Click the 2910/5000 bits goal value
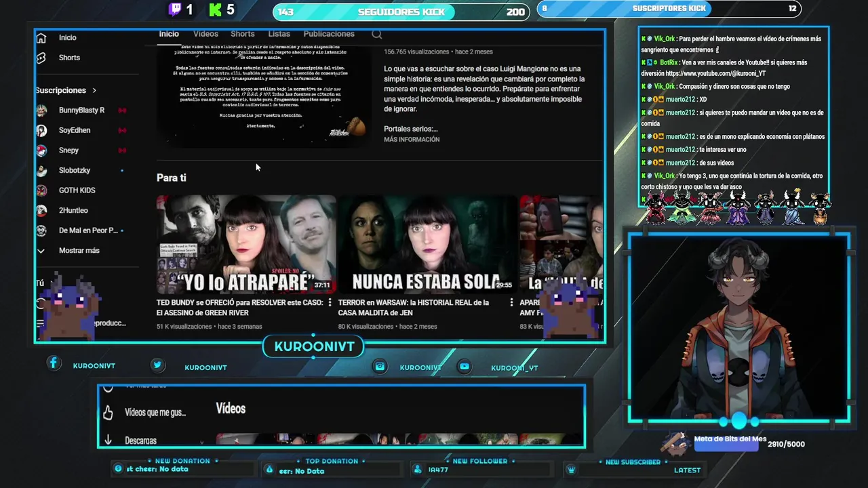 point(786,445)
